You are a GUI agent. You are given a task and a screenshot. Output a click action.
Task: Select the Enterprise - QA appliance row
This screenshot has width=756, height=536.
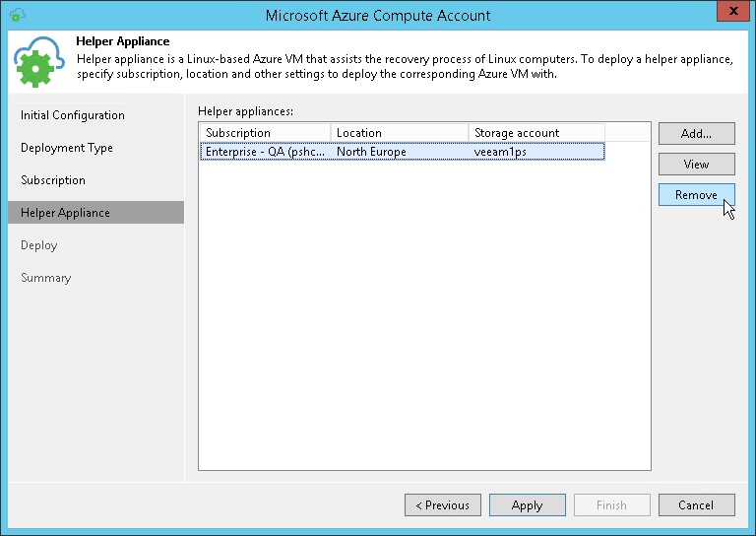tap(265, 152)
